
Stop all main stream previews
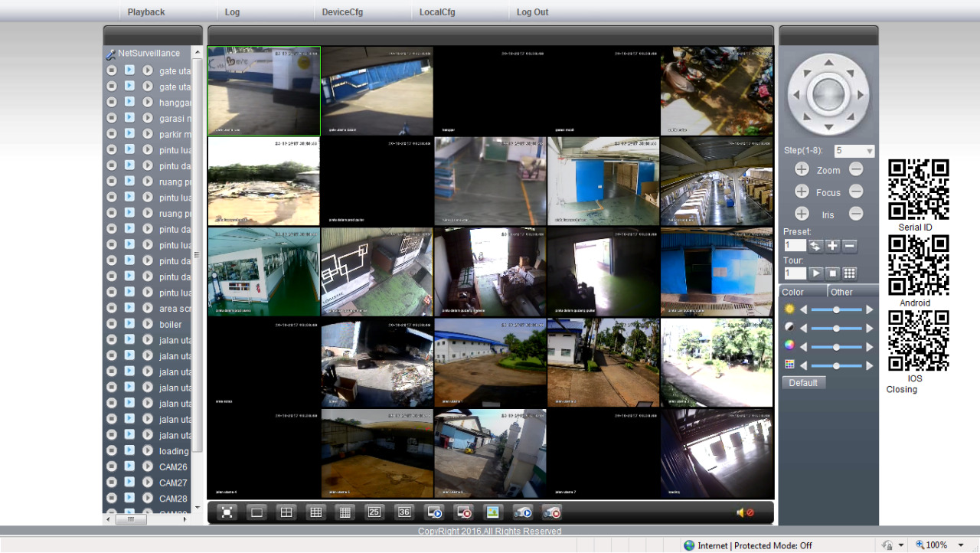464,512
